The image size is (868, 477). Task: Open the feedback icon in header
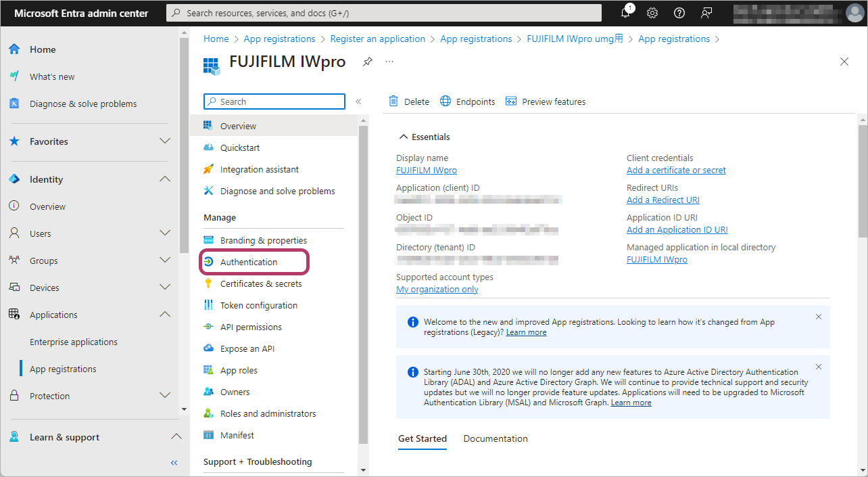[x=706, y=13]
